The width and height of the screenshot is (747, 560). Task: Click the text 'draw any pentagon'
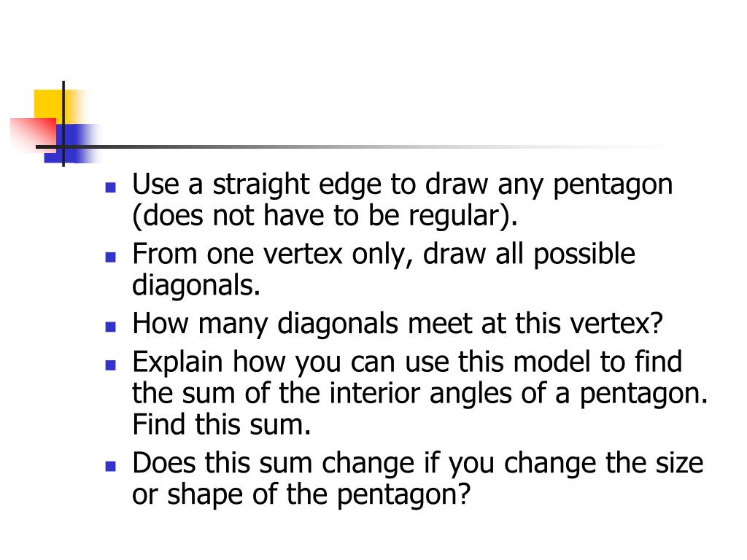coord(549,185)
